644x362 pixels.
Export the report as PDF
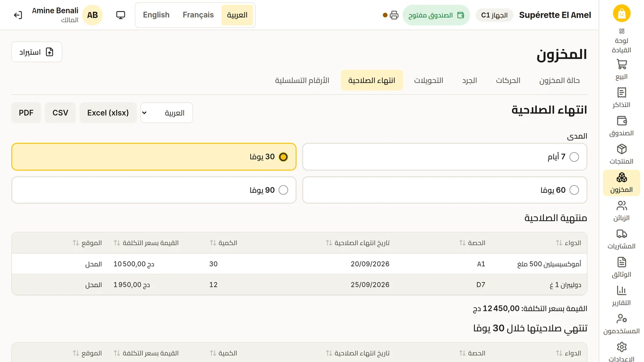coord(26,113)
